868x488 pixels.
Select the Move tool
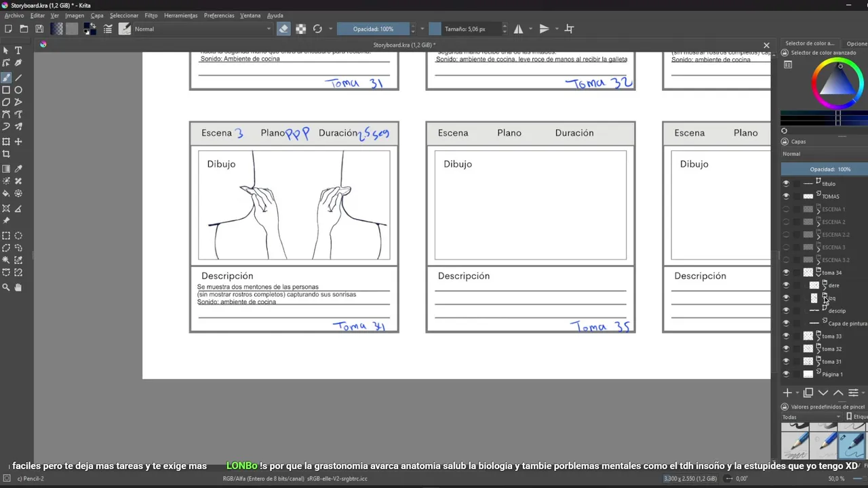18,142
